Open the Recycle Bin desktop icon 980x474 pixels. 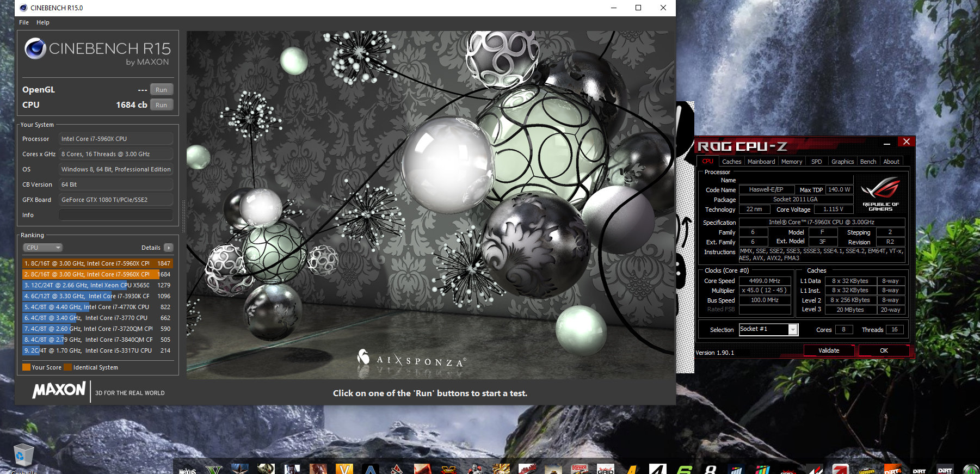(23, 456)
